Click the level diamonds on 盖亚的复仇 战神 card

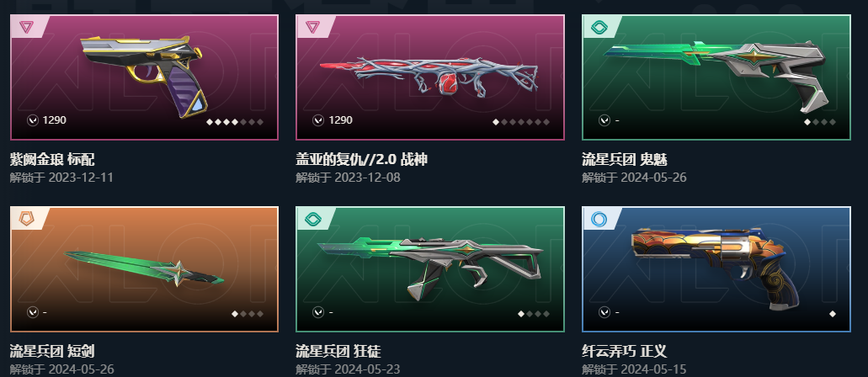pos(521,122)
